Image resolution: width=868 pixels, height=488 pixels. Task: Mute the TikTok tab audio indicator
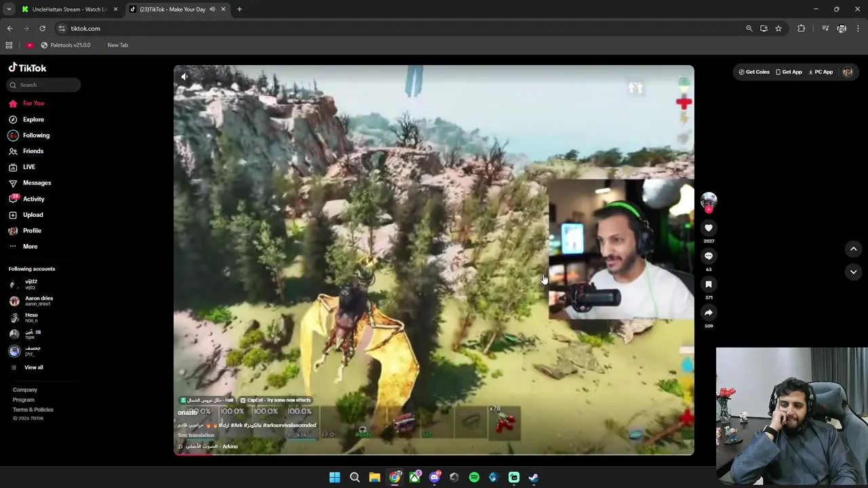[212, 9]
